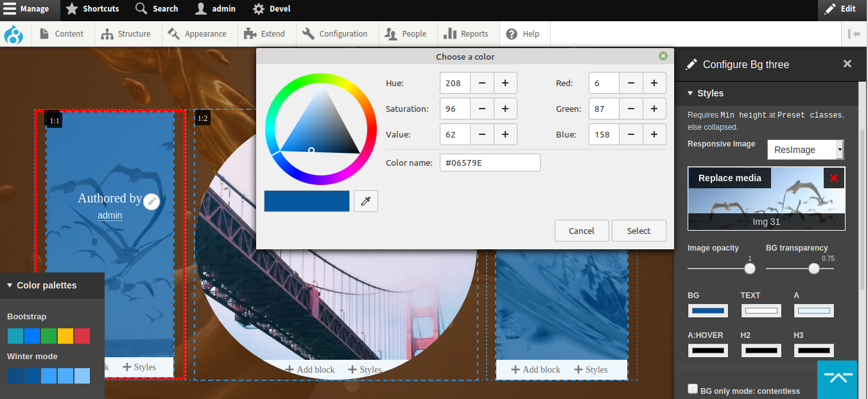Open Shortcuts star icon menu
This screenshot has width=868, height=399.
click(x=92, y=9)
